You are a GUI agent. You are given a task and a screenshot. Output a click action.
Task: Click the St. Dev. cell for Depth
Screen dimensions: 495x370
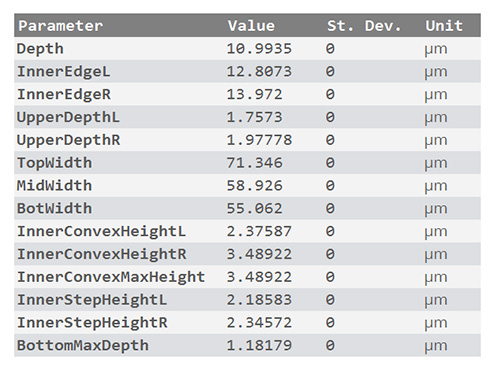[x=330, y=49]
